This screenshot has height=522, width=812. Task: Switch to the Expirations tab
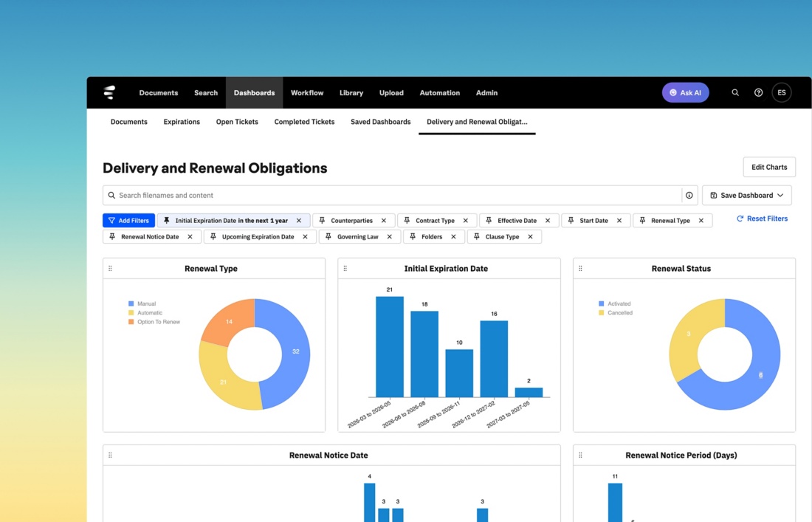point(182,122)
